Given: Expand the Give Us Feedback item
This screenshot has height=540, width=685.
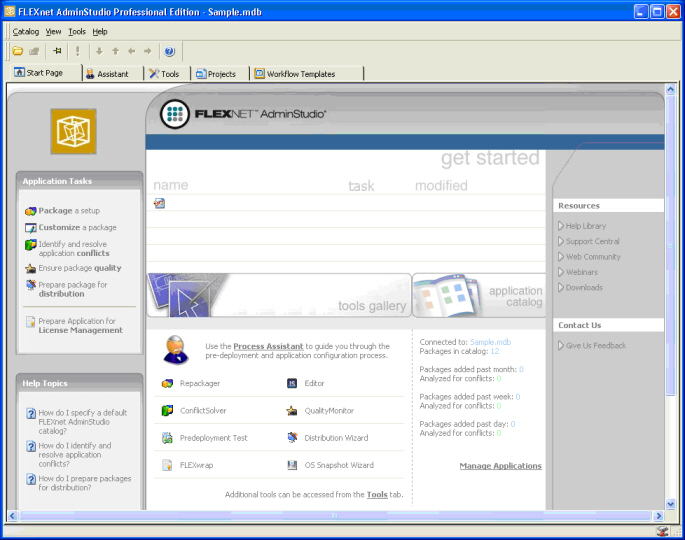Looking at the screenshot, I should point(560,346).
